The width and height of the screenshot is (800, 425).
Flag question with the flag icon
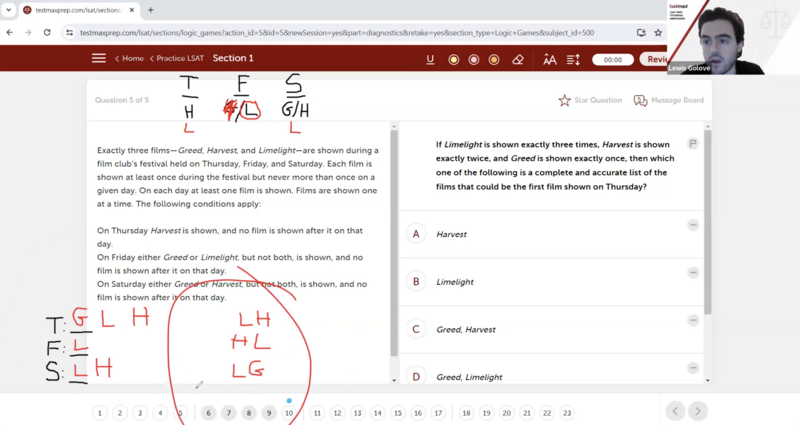coord(692,144)
